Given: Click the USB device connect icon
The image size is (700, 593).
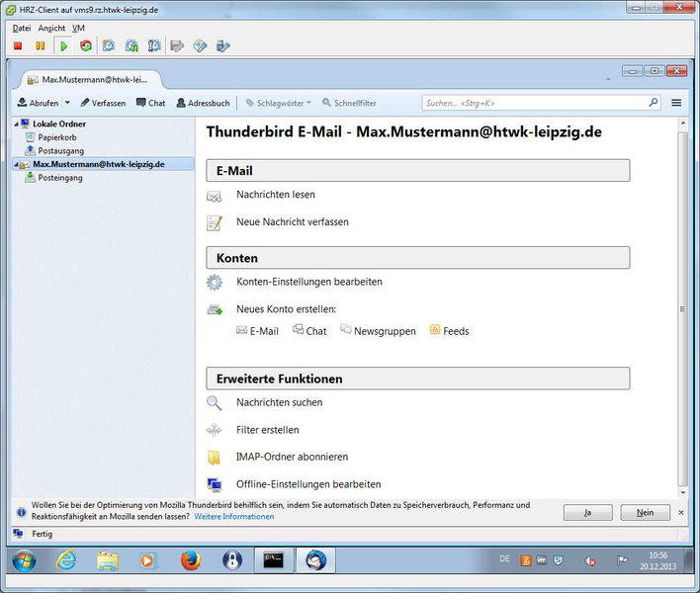Looking at the screenshot, I should click(x=222, y=46).
